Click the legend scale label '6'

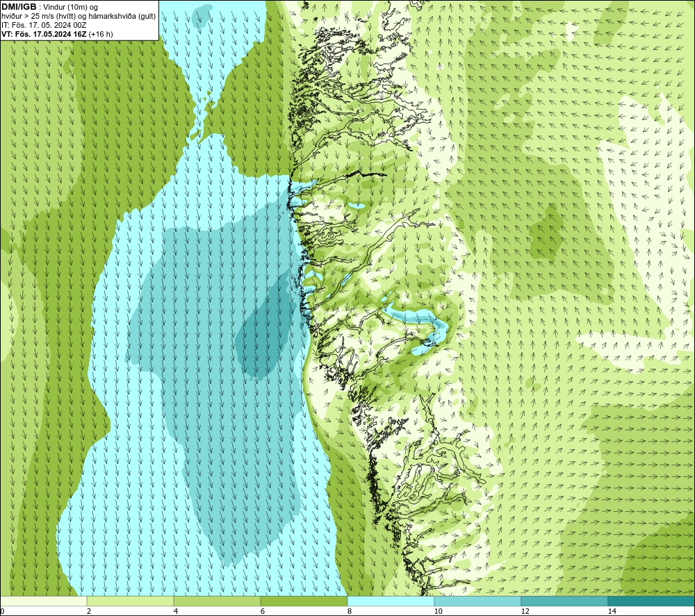coord(263,612)
